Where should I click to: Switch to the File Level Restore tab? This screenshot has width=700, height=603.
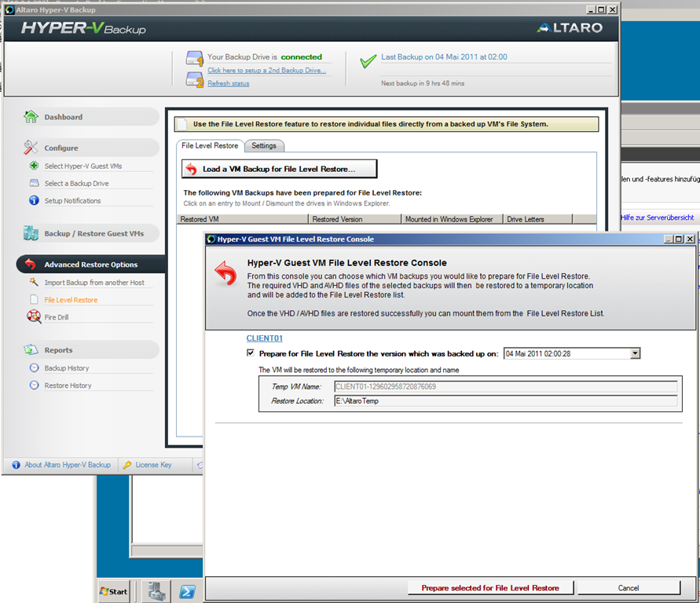[210, 145]
